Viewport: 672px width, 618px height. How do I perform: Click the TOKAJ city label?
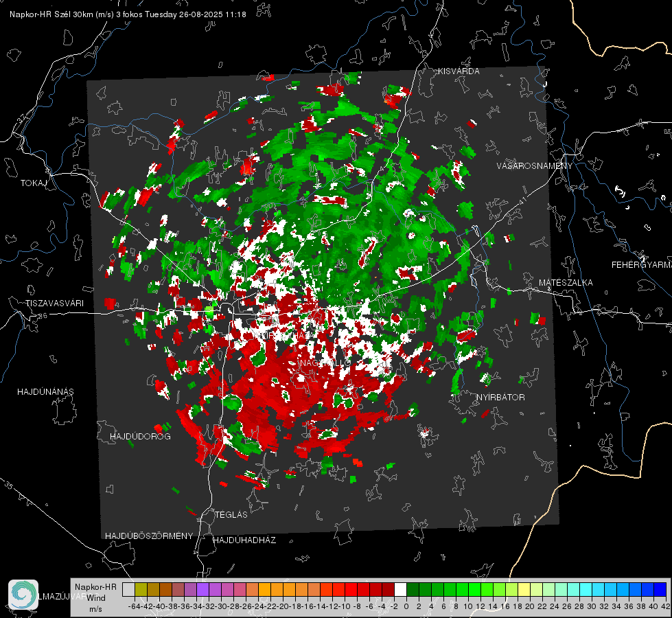[x=34, y=183]
